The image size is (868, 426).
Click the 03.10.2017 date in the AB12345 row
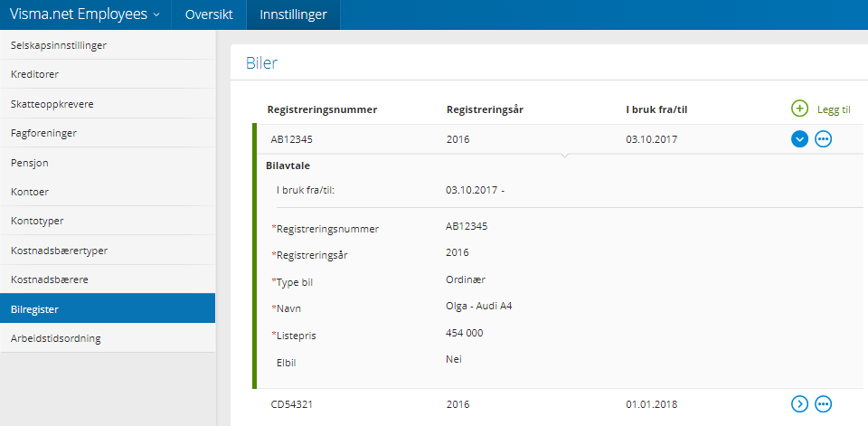[x=652, y=139]
